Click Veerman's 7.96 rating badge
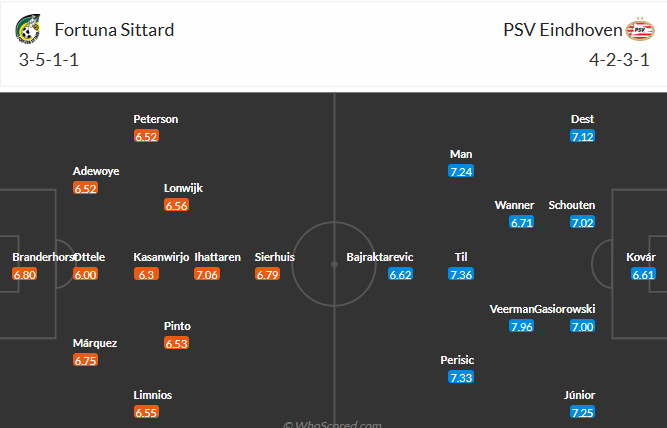The height and width of the screenshot is (428, 667). (521, 326)
